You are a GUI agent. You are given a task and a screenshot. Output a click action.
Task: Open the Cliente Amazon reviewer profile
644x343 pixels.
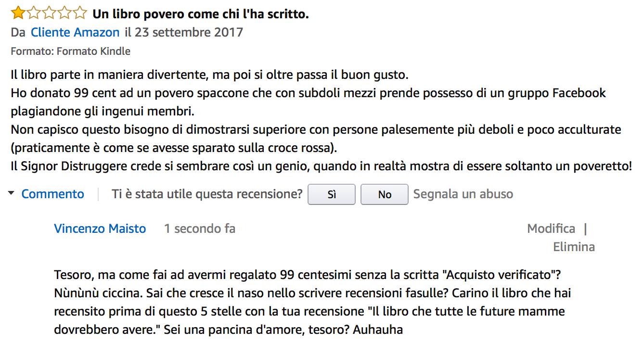75,32
